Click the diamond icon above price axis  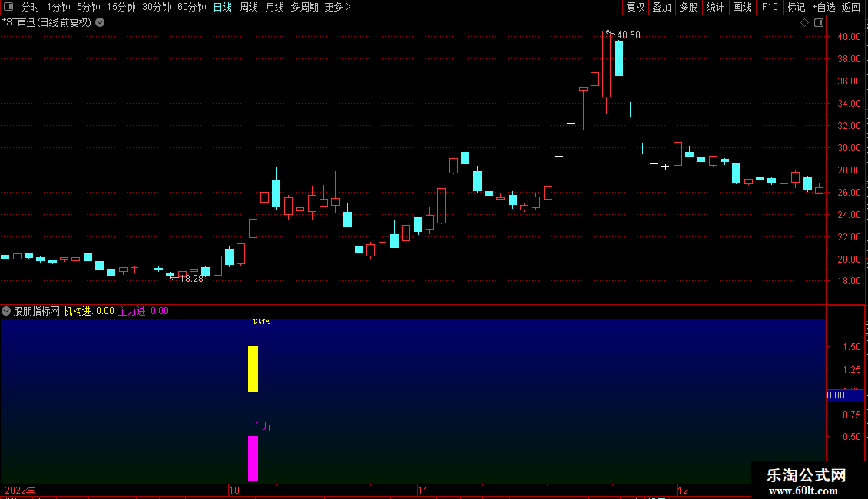(804, 23)
